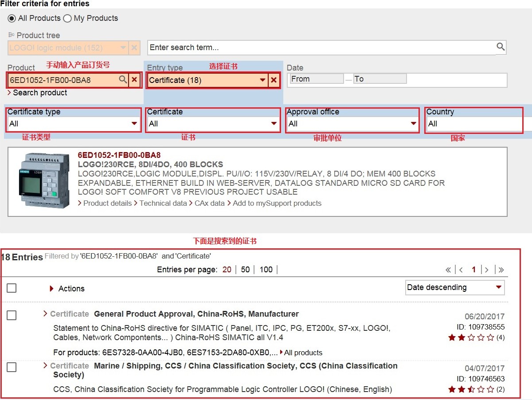Click the 18 Entries heading

(22, 257)
